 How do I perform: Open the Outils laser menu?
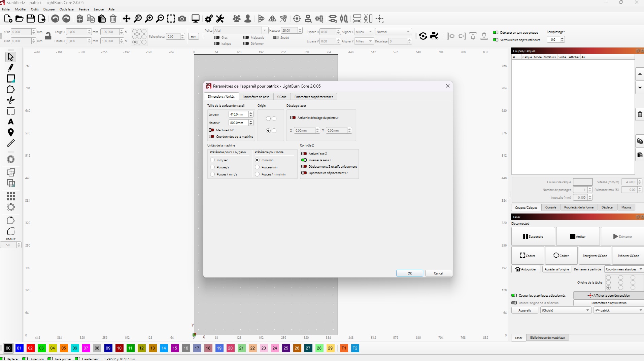pos(67,9)
